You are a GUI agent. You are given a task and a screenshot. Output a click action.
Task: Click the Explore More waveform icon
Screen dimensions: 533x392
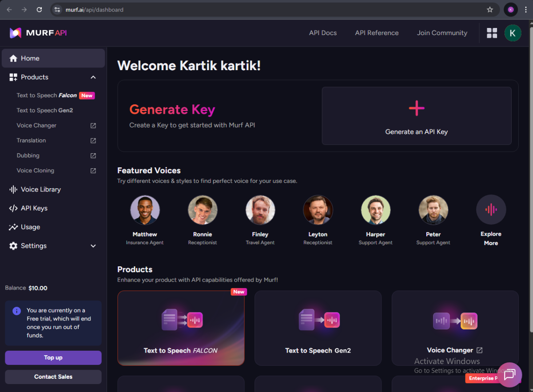point(491,210)
